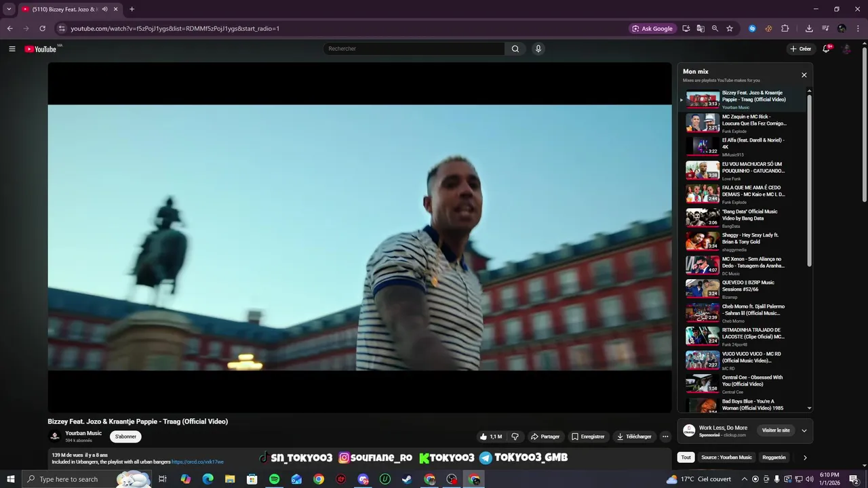Open Spotify from the taskbar
The height and width of the screenshot is (488, 868).
pos(274,479)
